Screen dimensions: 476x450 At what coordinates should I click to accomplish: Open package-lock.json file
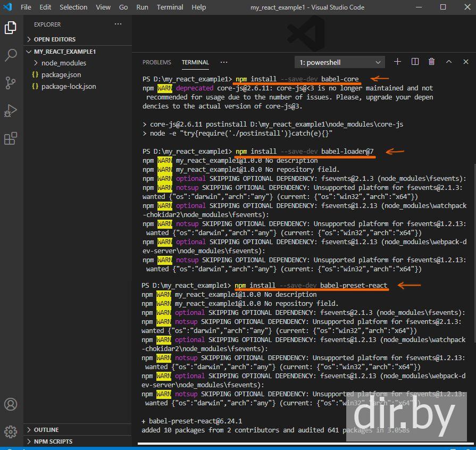tap(69, 86)
